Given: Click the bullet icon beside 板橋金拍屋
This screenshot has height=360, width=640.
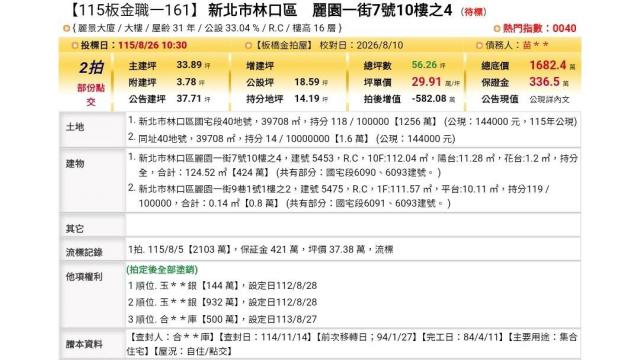Looking at the screenshot, I should point(248,45).
